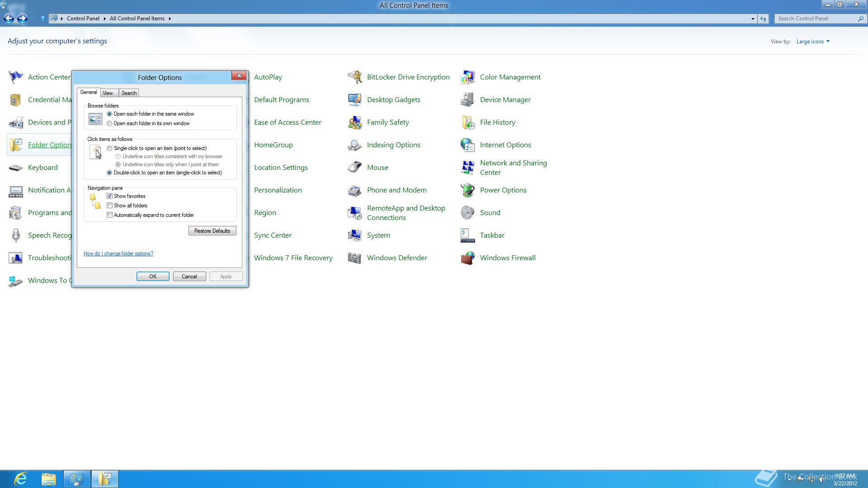Launch Internet Explorer from the taskbar
Screen dimensions: 868x488
(x=21, y=479)
